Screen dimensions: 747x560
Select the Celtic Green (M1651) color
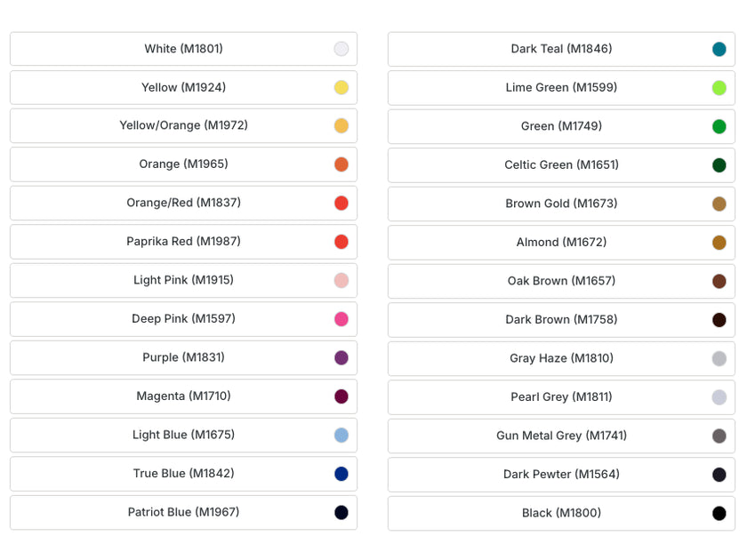(x=561, y=164)
